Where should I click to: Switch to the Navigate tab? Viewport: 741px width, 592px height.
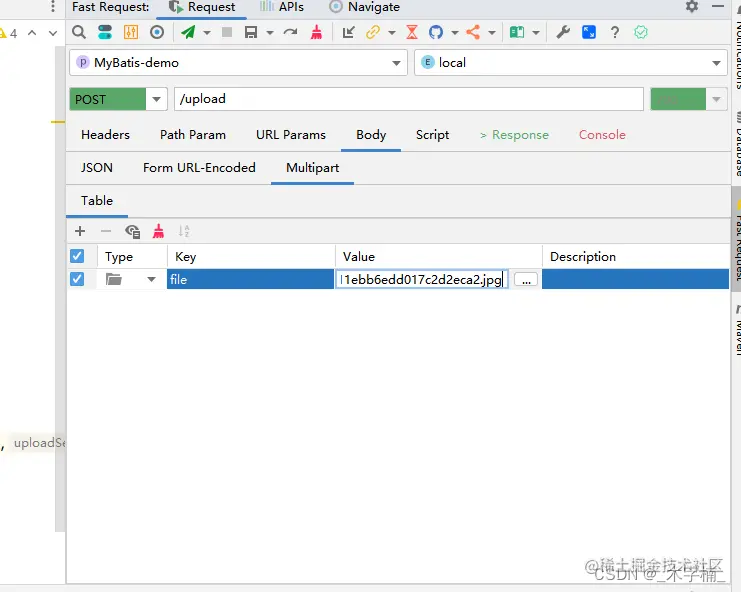364,7
